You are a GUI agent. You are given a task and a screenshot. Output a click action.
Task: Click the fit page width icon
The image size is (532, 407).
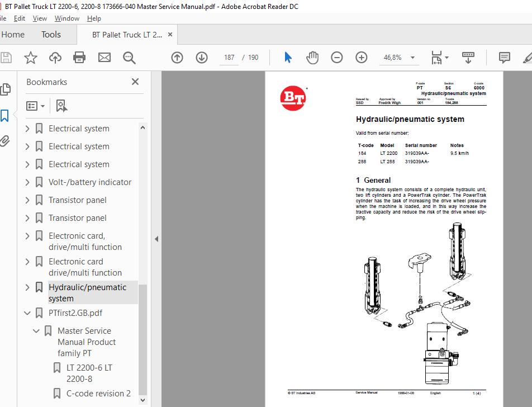pyautogui.click(x=436, y=58)
